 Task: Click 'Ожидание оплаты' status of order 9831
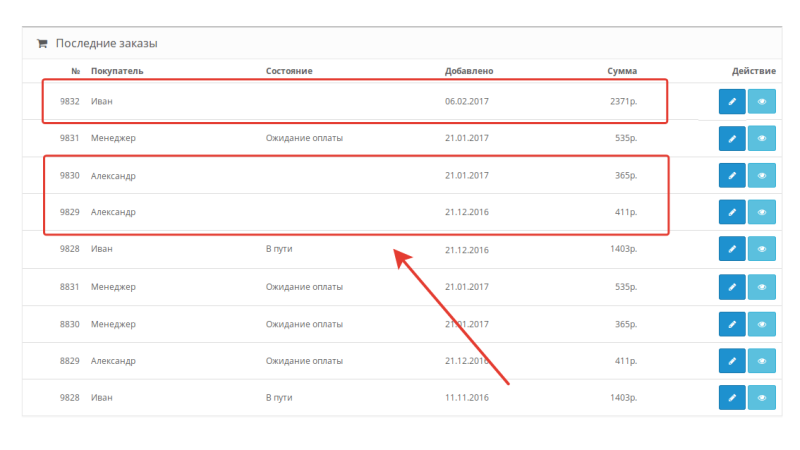[x=304, y=138]
